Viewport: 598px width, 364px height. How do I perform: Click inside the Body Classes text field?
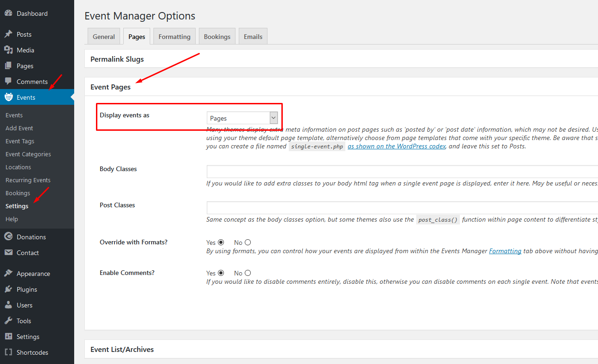[324, 172]
